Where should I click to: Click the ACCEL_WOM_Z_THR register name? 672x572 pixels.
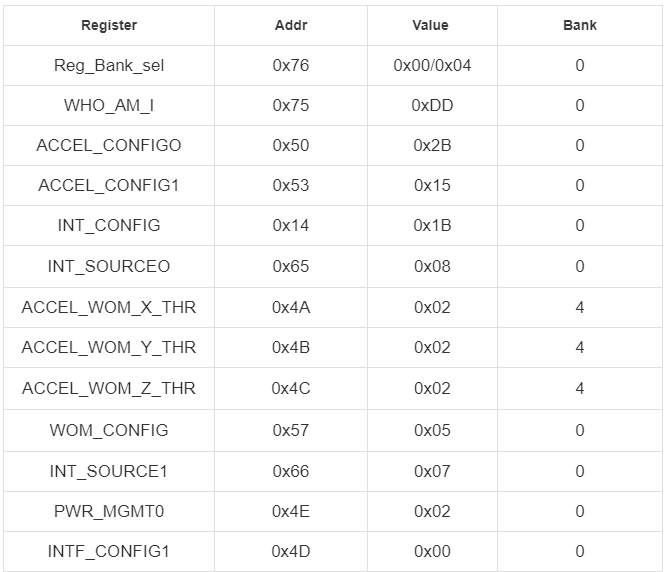click(109, 389)
